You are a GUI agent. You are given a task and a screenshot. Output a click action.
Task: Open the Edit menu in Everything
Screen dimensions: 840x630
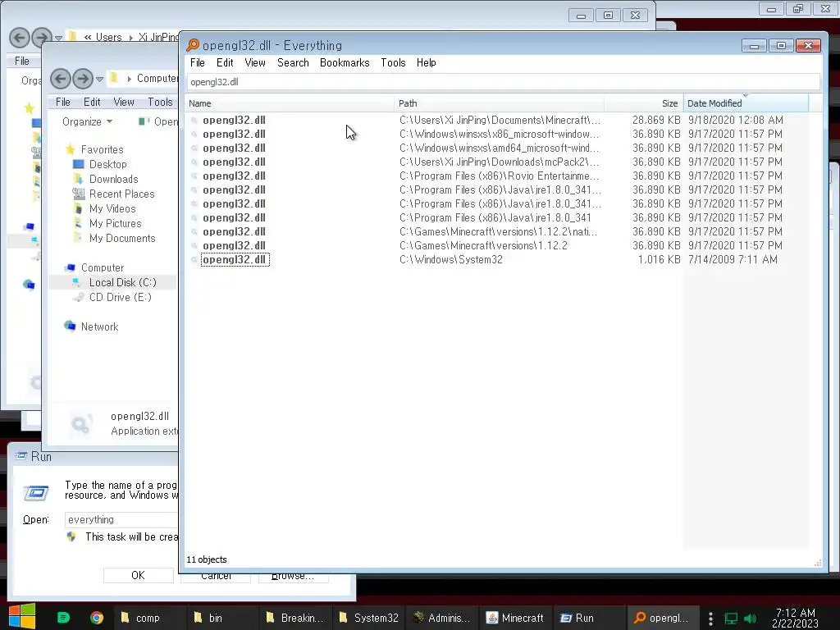pos(225,62)
